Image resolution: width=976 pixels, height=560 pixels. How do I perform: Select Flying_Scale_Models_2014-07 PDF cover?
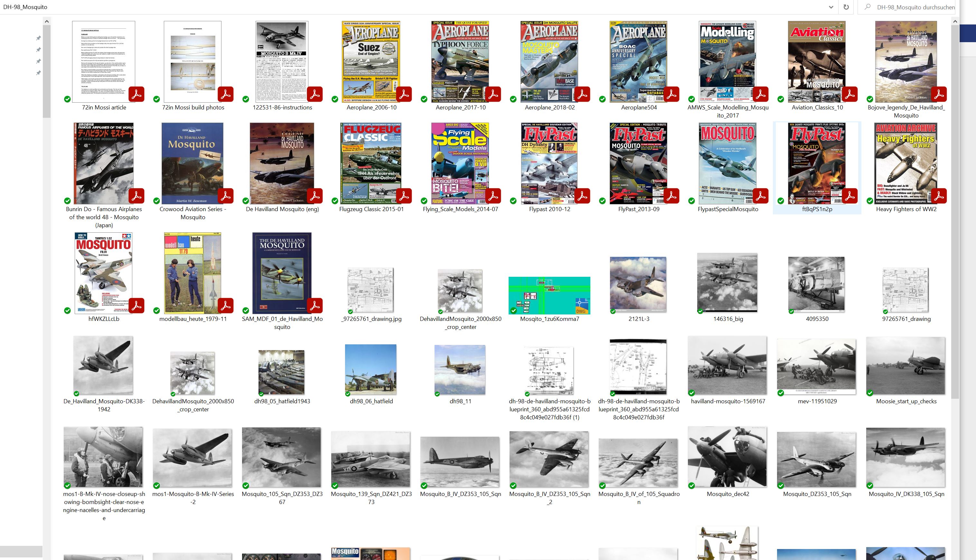pyautogui.click(x=460, y=163)
